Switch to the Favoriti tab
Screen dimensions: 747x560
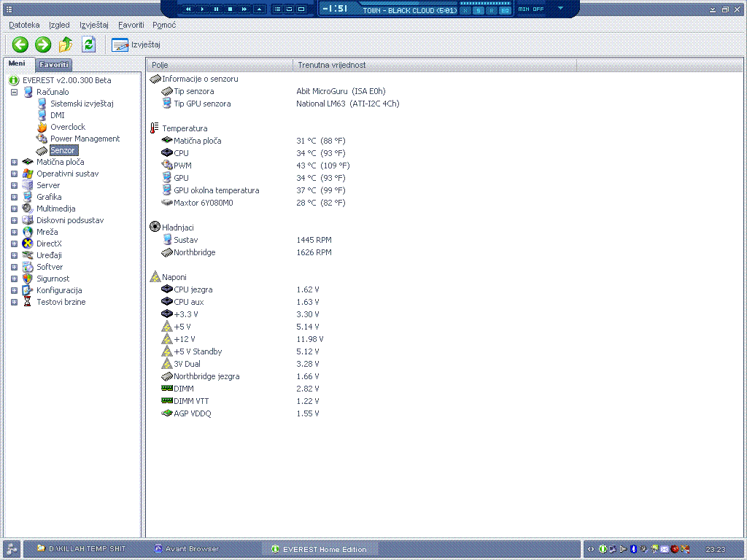coord(54,65)
